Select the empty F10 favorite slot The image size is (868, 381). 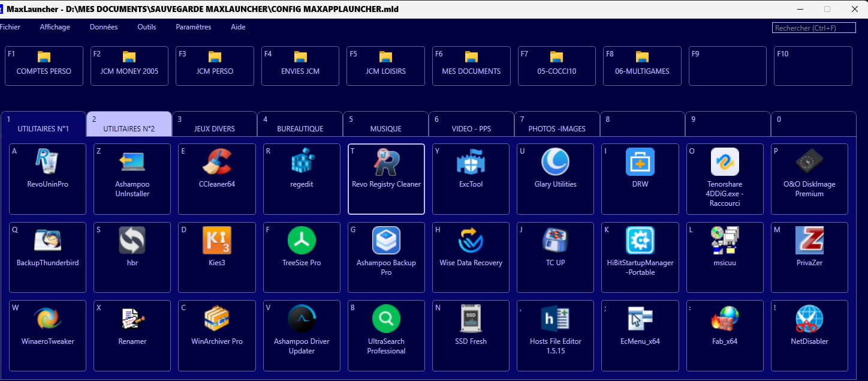click(813, 66)
